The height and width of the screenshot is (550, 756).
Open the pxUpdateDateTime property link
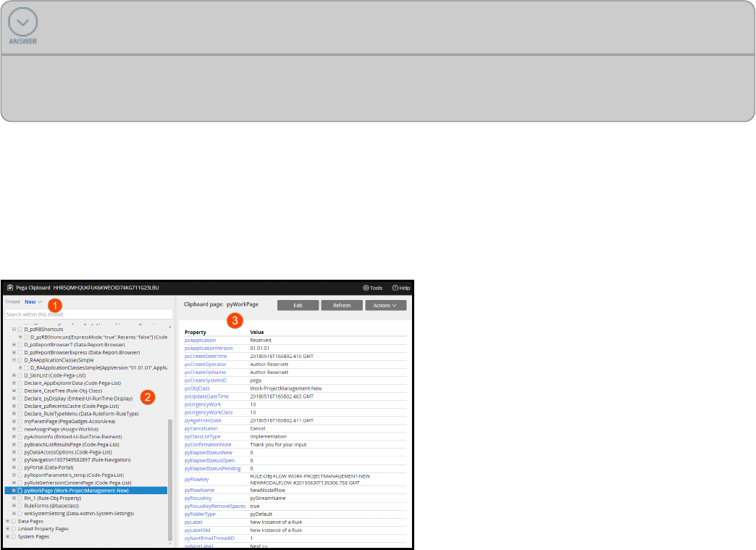point(206,396)
